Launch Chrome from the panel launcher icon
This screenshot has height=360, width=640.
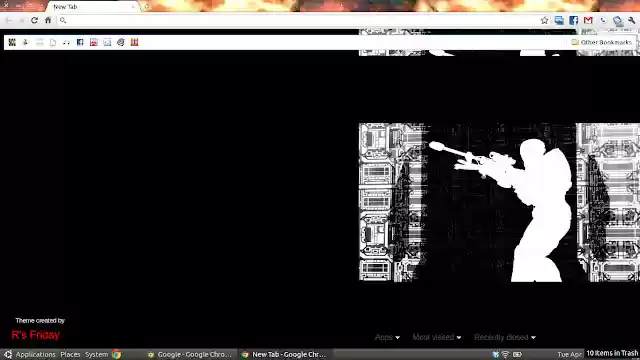[116, 354]
